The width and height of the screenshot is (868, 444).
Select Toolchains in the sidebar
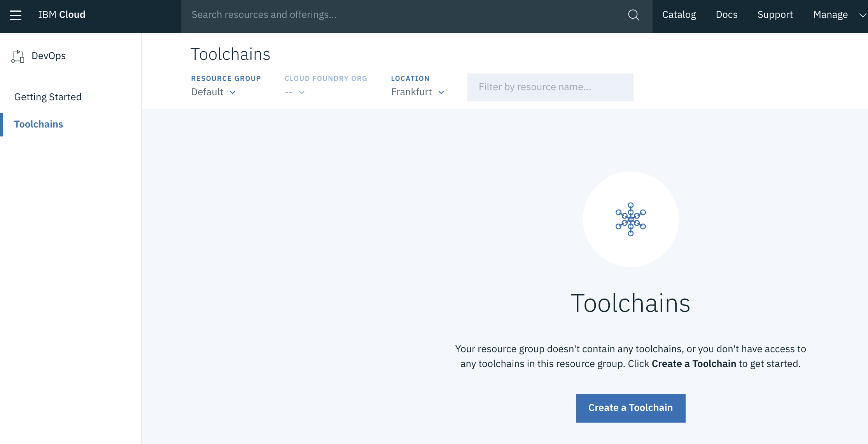click(38, 124)
